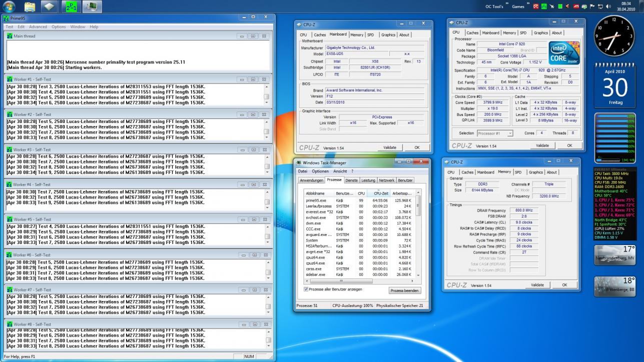This screenshot has height=362, width=644.
Task: Open Task Manager Datei menu
Action: (303, 171)
